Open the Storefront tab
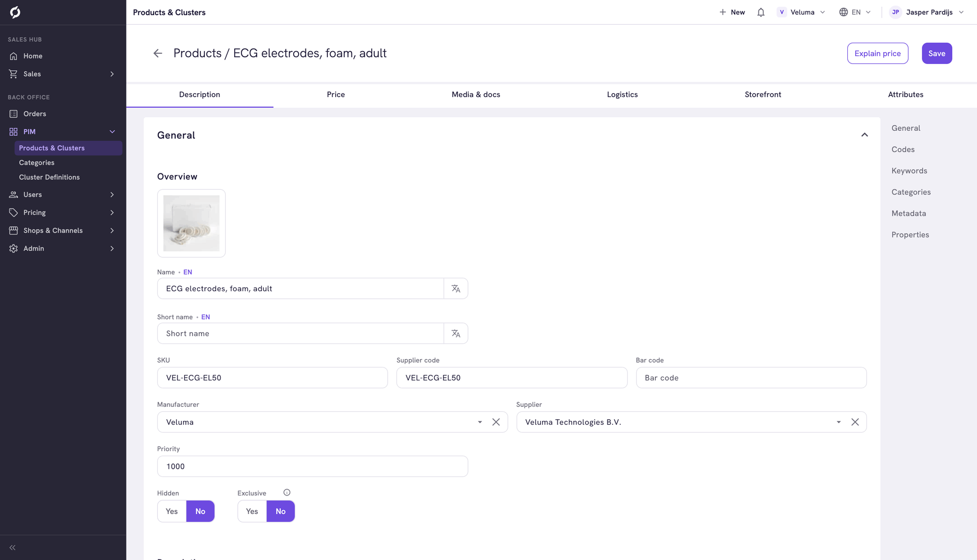This screenshot has width=977, height=560. pos(763,95)
